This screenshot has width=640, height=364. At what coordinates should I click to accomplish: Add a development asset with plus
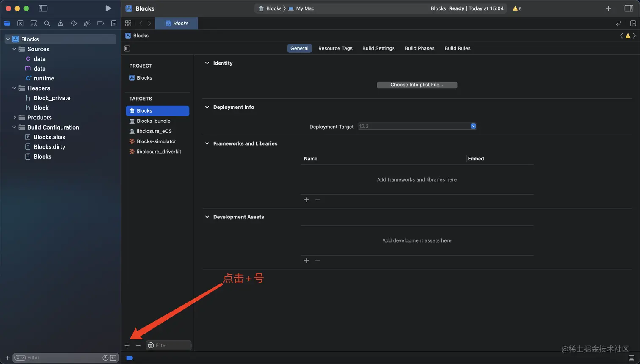[x=306, y=261]
